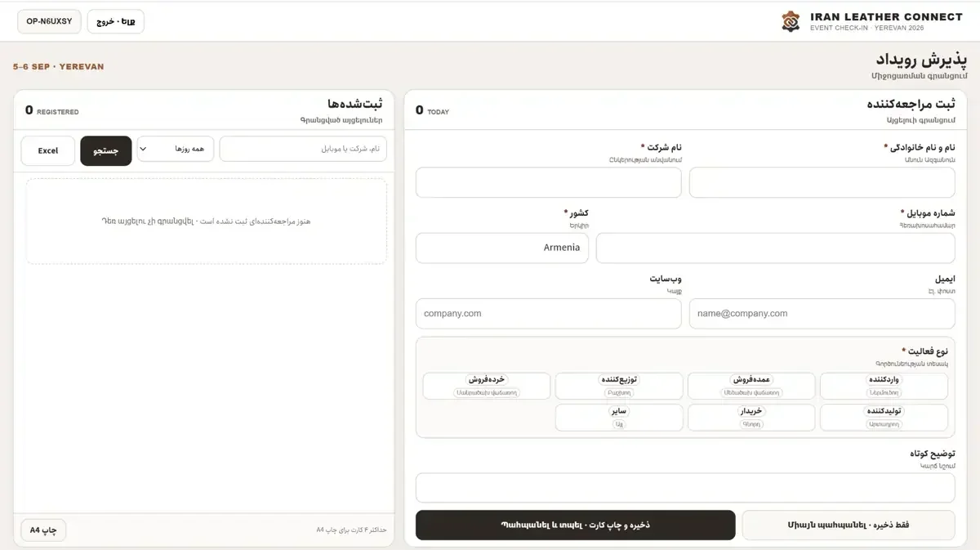Image resolution: width=980 pixels, height=550 pixels.
Task: Click the جستجو search button
Action: (x=105, y=150)
